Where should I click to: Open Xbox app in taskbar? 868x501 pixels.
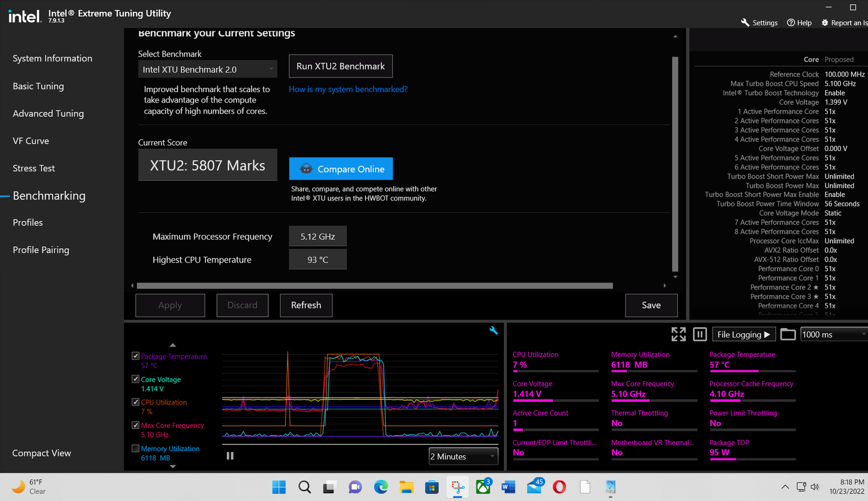tap(483, 487)
